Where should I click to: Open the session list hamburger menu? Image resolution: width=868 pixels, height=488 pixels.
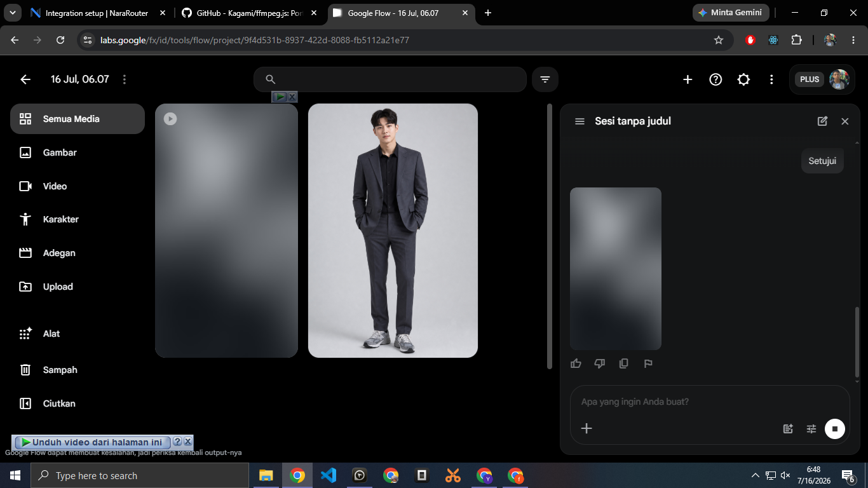click(580, 121)
